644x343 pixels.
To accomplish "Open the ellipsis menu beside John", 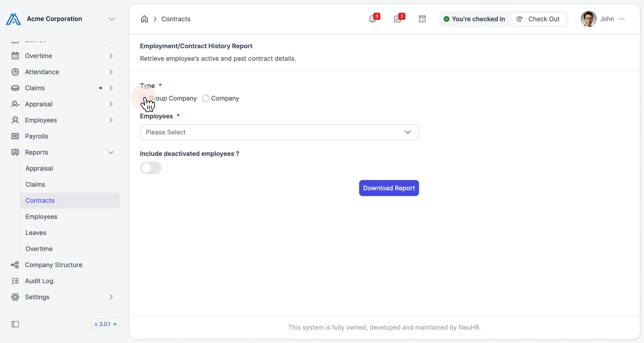I will click(x=622, y=19).
